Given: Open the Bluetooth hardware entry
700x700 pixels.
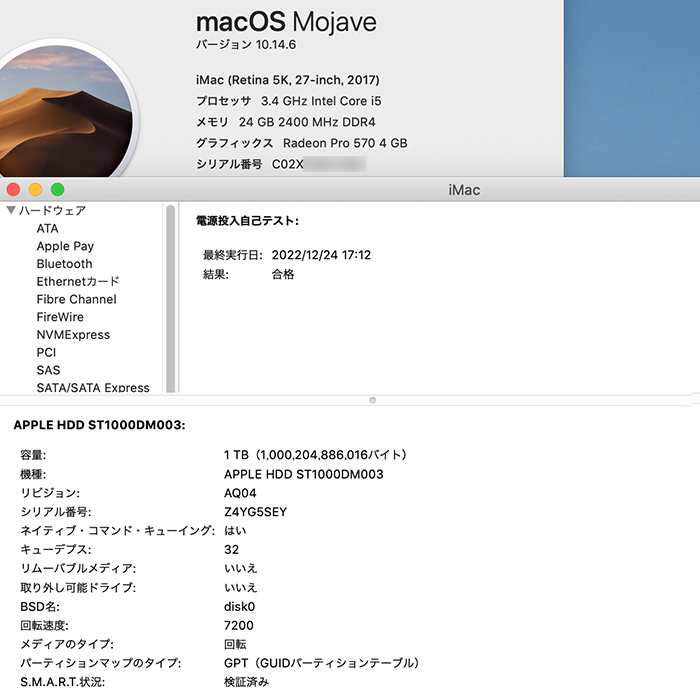Looking at the screenshot, I should (x=64, y=264).
